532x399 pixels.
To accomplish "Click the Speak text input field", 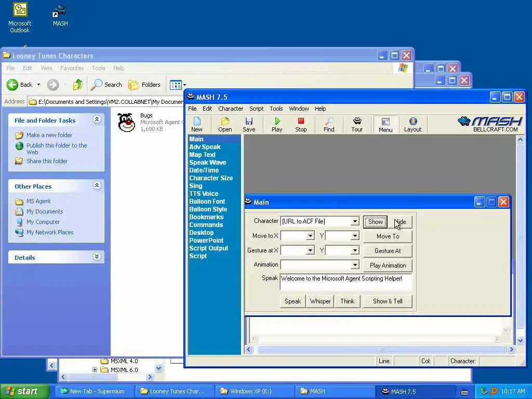I will click(x=345, y=282).
